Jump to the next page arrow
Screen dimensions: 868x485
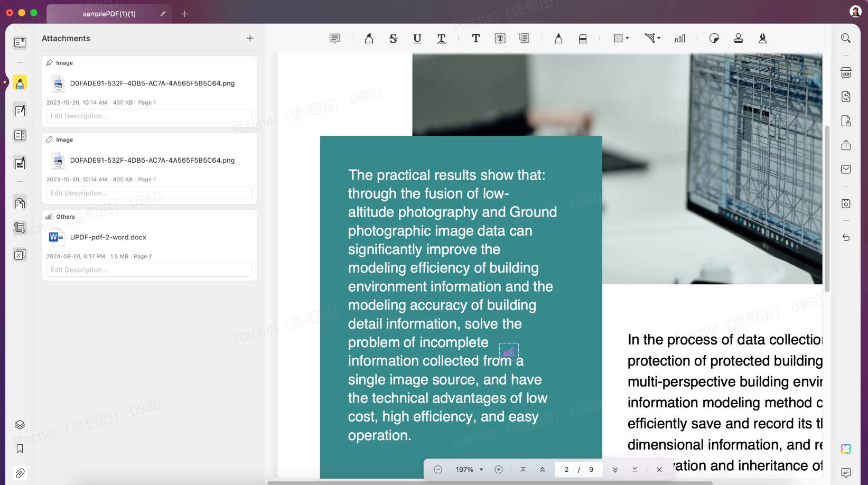[x=615, y=469]
